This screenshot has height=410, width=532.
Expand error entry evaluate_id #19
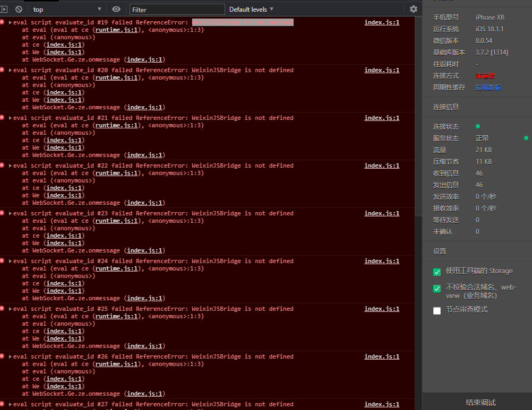point(11,22)
